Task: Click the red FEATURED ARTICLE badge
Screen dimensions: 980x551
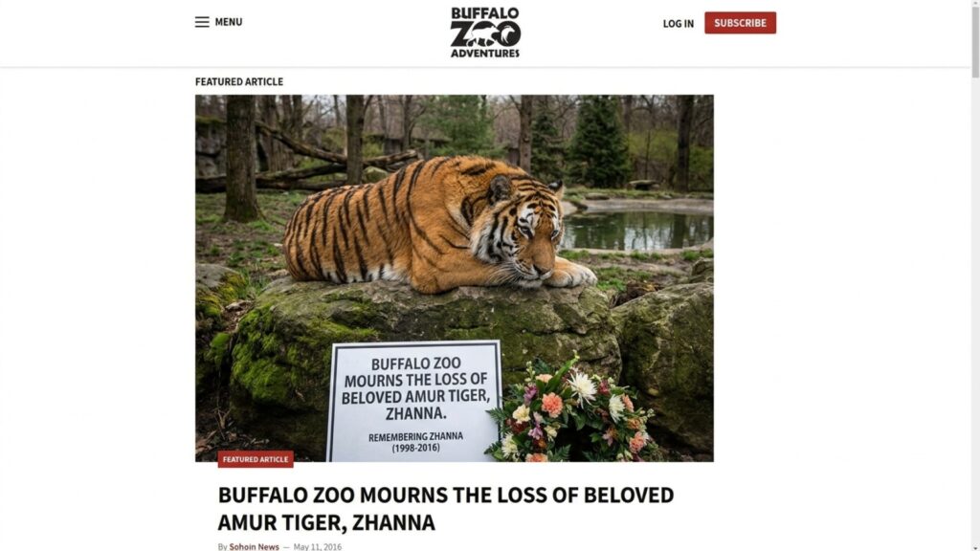Action: (x=256, y=459)
